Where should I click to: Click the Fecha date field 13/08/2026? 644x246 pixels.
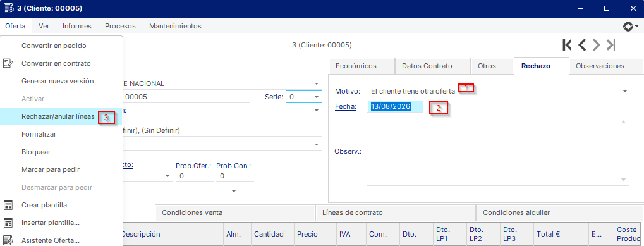click(395, 106)
